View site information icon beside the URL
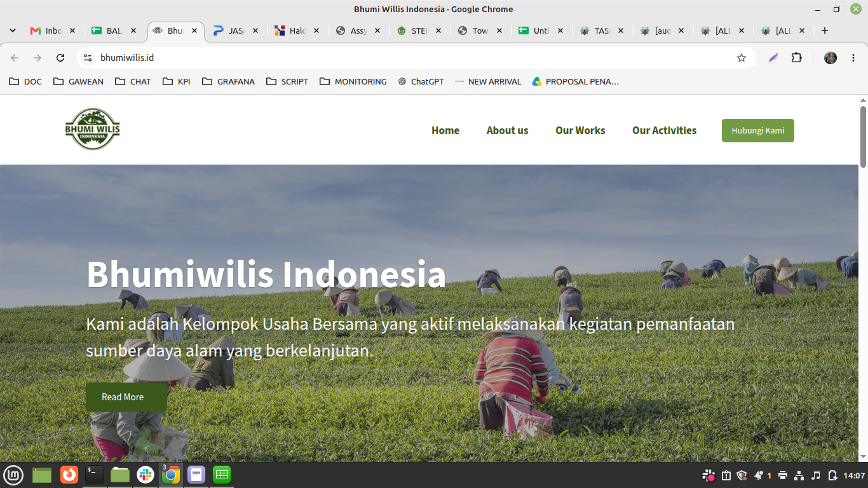Viewport: 868px width, 488px height. (88, 58)
